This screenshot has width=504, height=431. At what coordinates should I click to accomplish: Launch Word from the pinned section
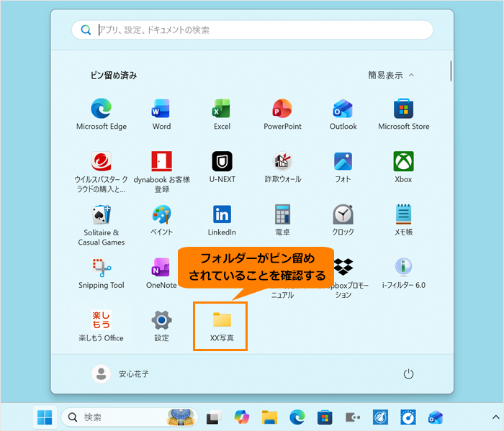pyautogui.click(x=161, y=114)
